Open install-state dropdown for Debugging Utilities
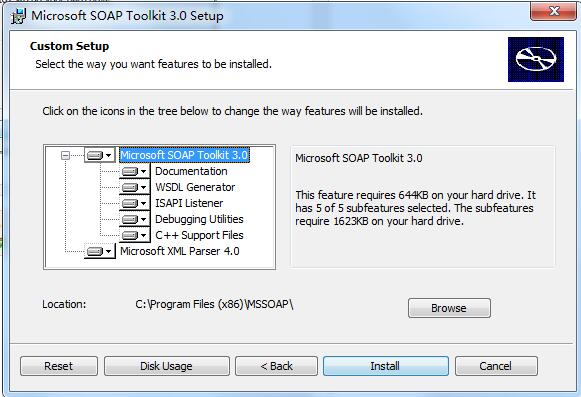Viewport: 581px width, 397px height. click(x=134, y=219)
